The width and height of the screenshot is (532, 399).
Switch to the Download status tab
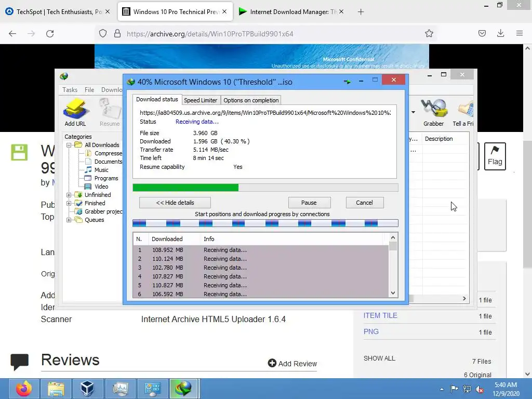(157, 99)
